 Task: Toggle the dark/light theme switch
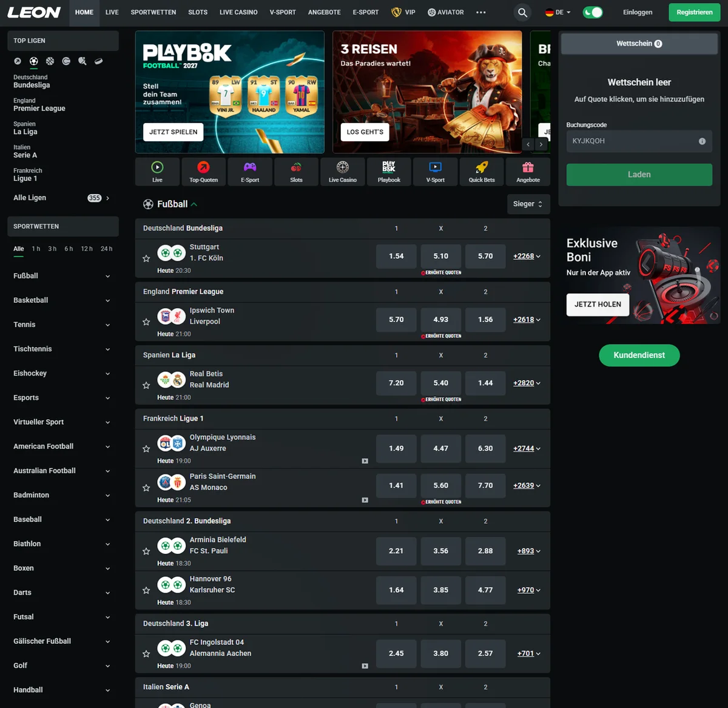pos(592,12)
